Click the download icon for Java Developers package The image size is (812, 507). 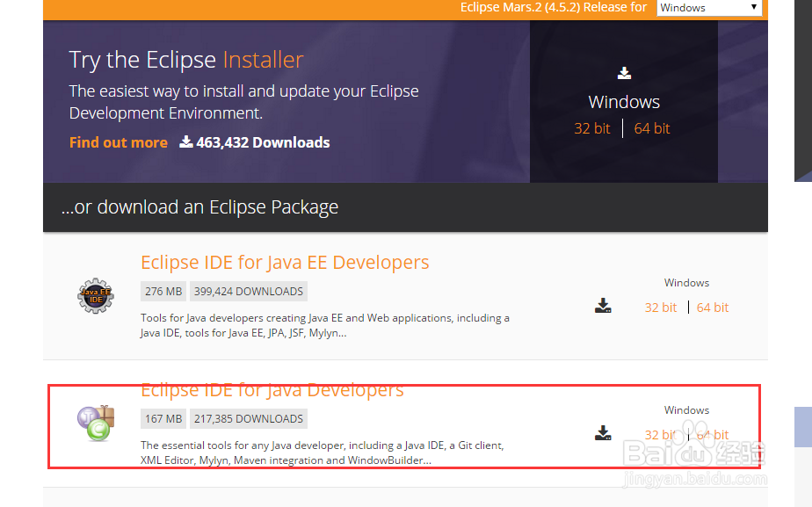(603, 432)
